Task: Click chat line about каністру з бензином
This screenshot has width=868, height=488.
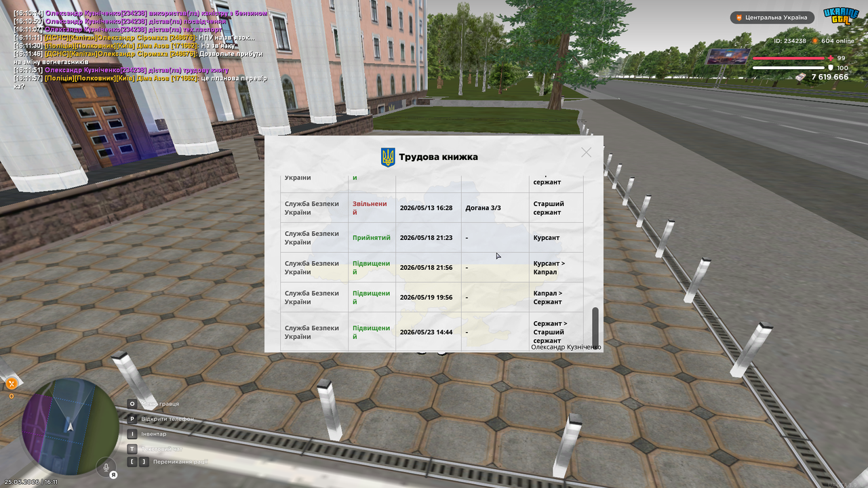Action: [140, 14]
